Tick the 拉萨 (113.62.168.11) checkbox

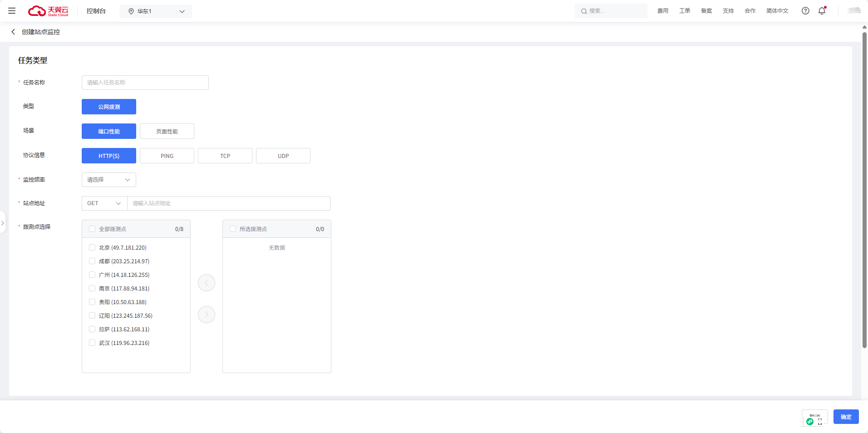92,330
